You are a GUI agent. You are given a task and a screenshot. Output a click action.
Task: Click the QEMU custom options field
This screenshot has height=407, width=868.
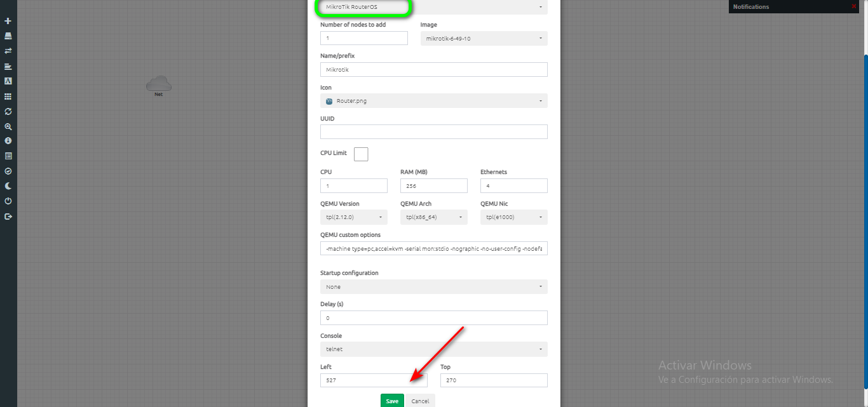click(x=434, y=248)
